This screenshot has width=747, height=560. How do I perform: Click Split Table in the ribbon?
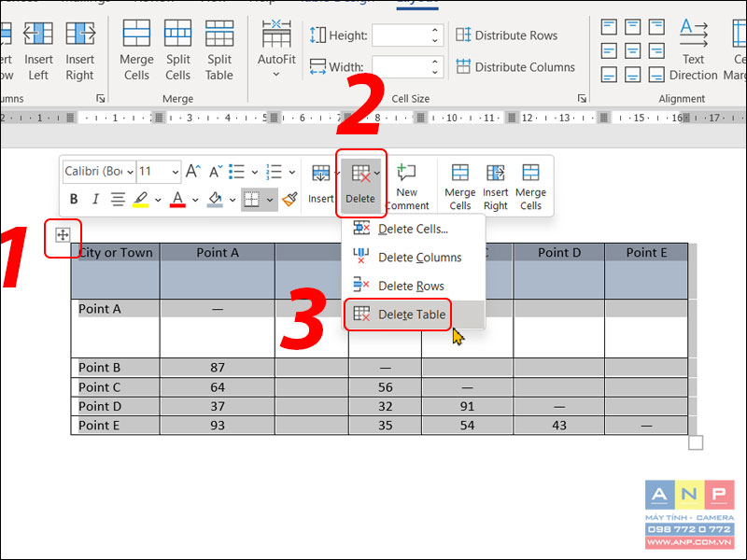(219, 50)
